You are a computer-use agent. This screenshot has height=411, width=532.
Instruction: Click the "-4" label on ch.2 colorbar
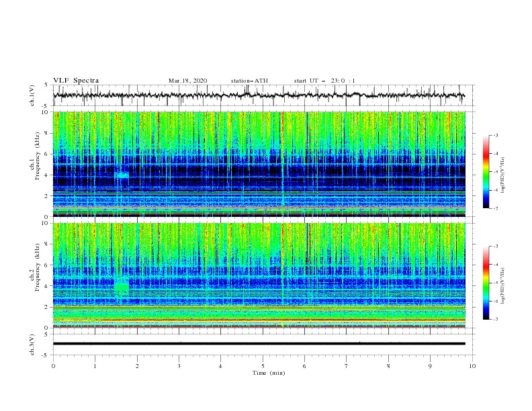(495, 265)
